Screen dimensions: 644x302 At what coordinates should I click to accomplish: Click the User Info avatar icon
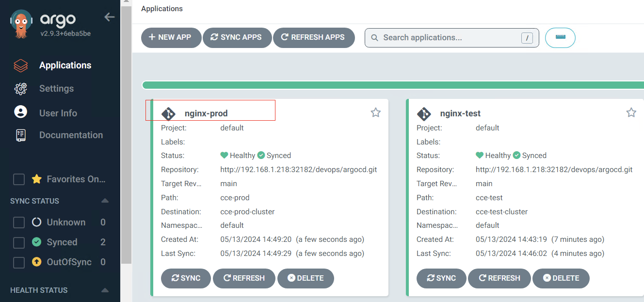click(x=20, y=112)
